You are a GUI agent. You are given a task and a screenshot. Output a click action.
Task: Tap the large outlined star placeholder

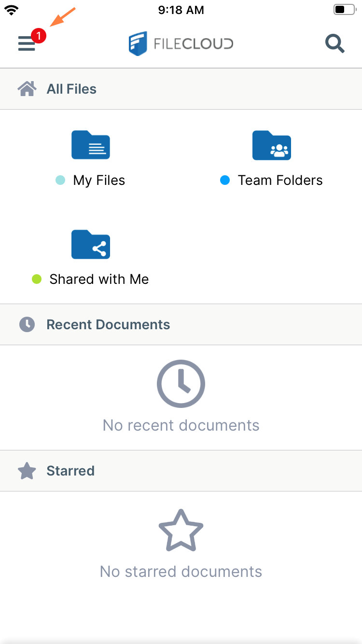pyautogui.click(x=181, y=531)
